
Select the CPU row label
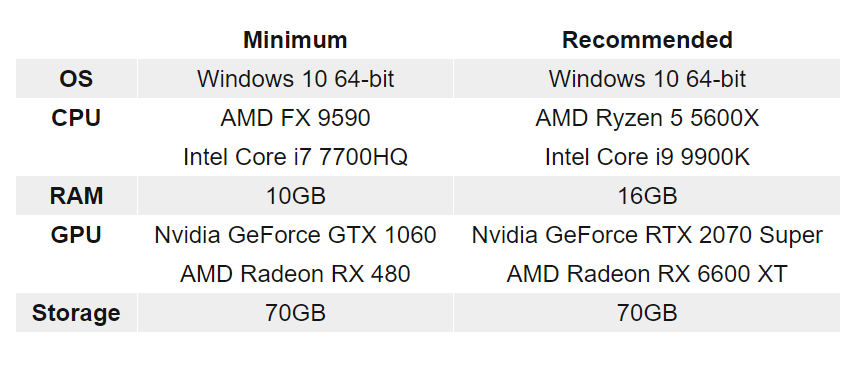[x=76, y=118]
